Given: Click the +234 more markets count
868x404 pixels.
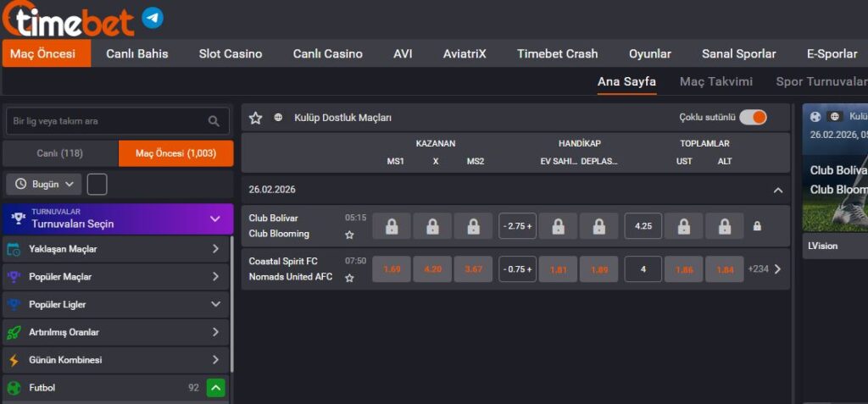Looking at the screenshot, I should (758, 269).
